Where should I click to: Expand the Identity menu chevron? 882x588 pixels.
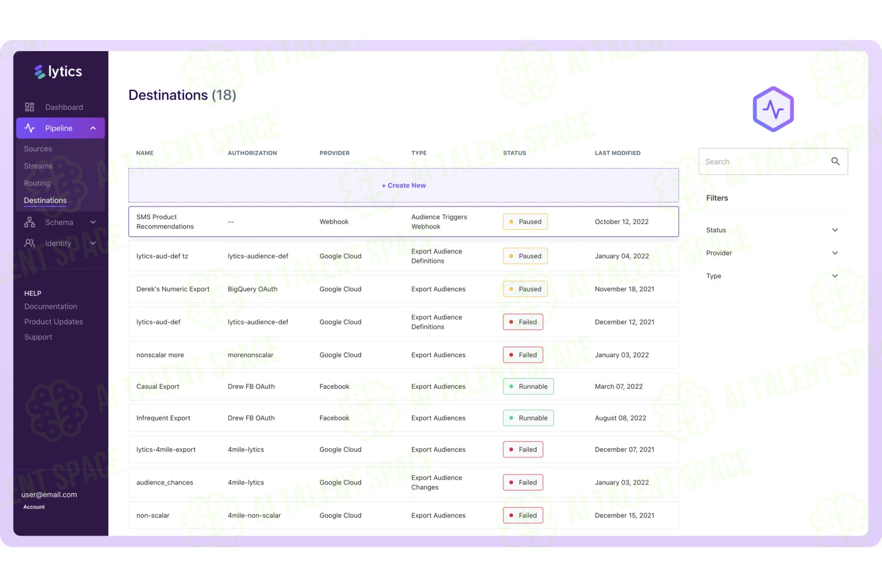pos(93,243)
